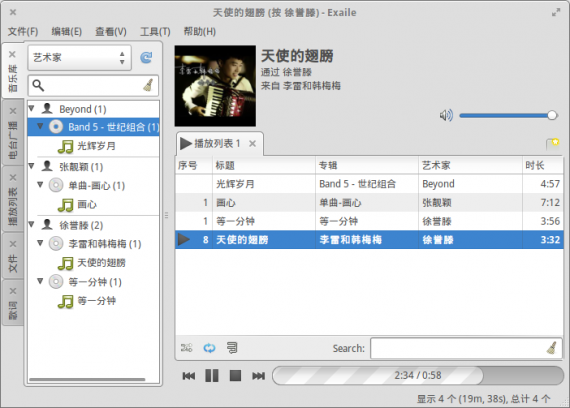This screenshot has height=408, width=570.
Task: Click the note icon for 天使的翅膀 in library
Action: click(x=65, y=263)
